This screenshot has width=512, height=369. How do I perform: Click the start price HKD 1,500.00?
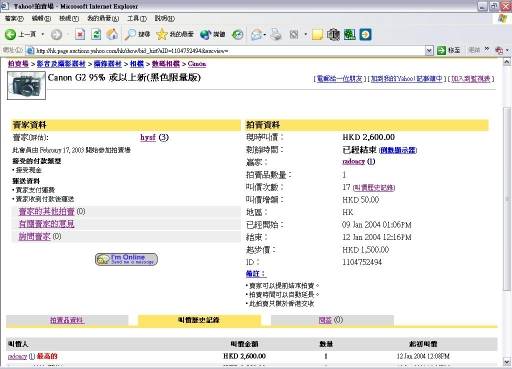click(x=366, y=250)
